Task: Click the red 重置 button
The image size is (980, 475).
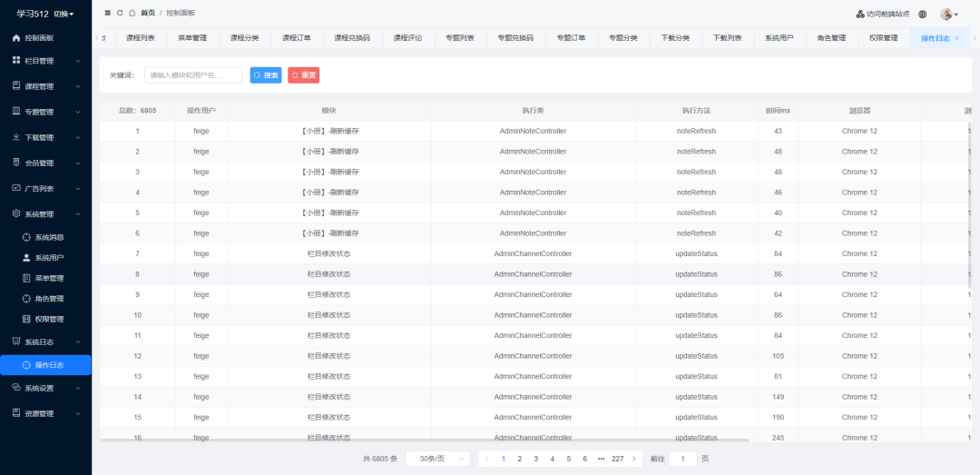Action: [x=304, y=75]
